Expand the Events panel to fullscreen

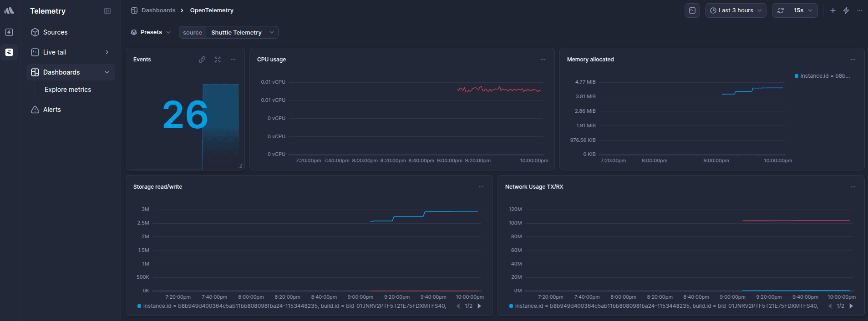pyautogui.click(x=218, y=60)
